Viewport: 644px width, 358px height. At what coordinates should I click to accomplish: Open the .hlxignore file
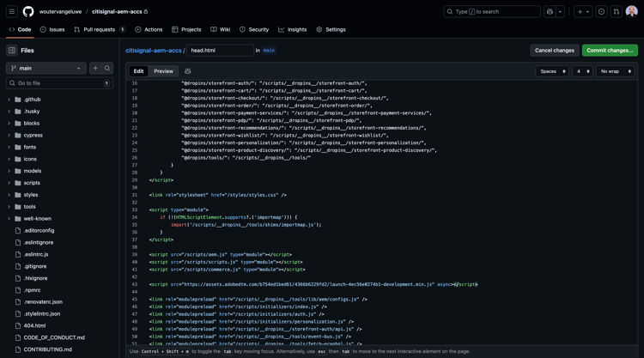pos(35,278)
